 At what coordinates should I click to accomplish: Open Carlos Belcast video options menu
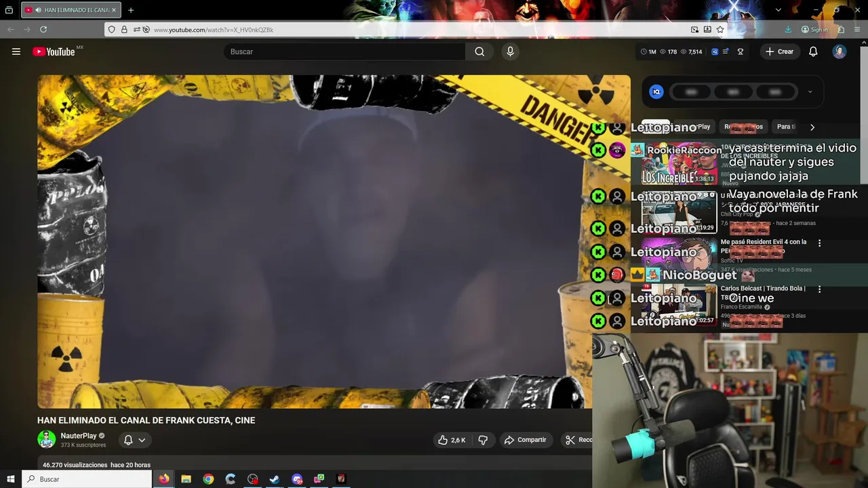(819, 289)
